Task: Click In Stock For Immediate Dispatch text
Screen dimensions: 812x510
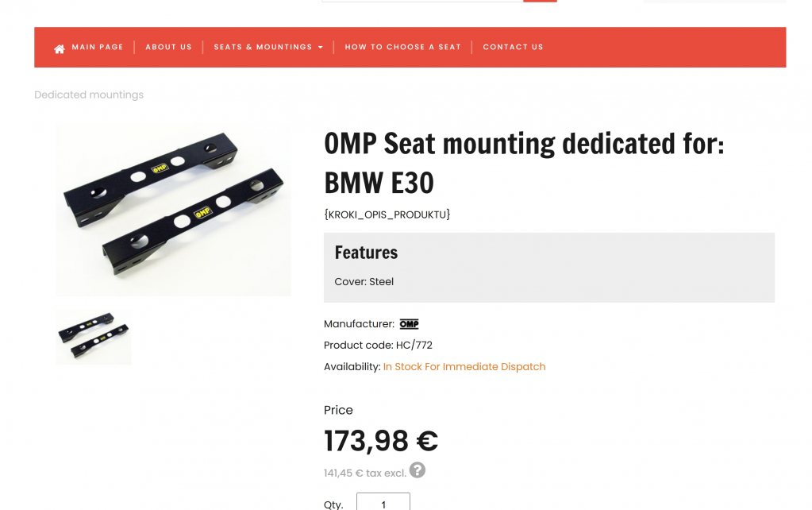Action: tap(464, 367)
